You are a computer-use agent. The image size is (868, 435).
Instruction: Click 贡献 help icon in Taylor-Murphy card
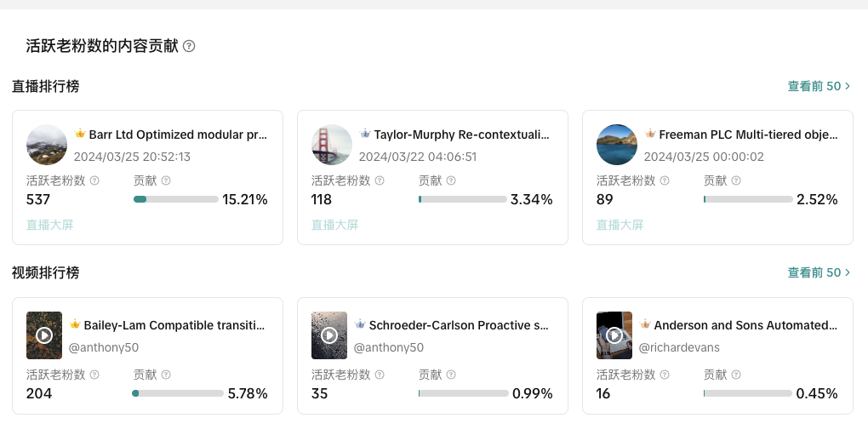(x=451, y=180)
